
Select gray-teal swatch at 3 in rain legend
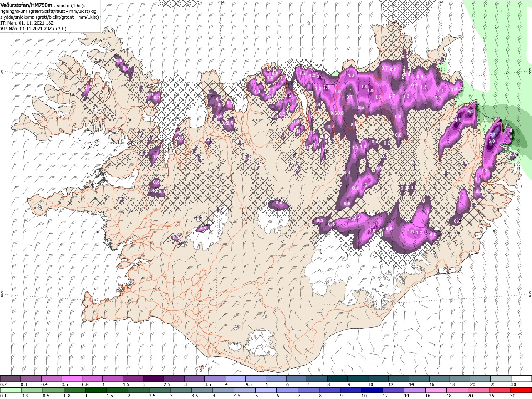point(180,390)
